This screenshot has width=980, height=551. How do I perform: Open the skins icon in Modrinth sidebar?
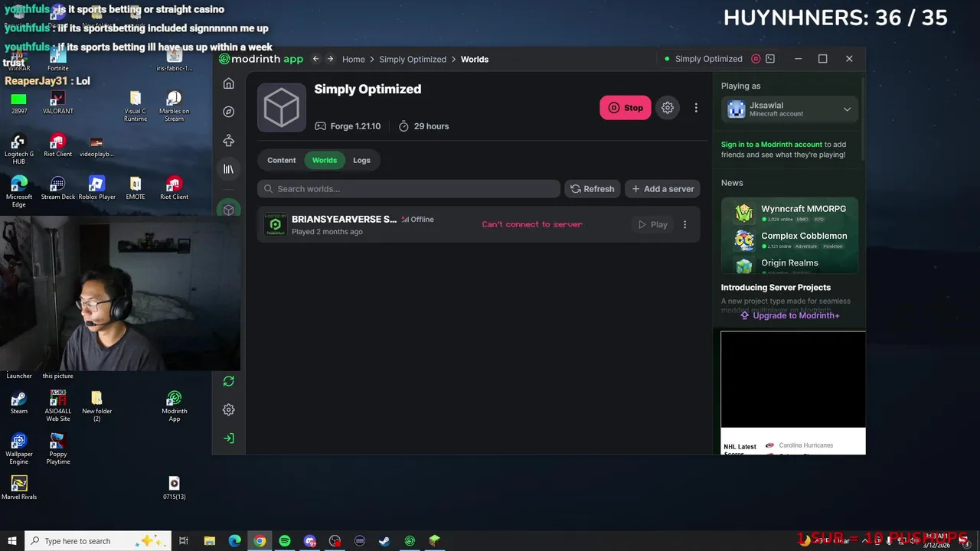pos(228,141)
